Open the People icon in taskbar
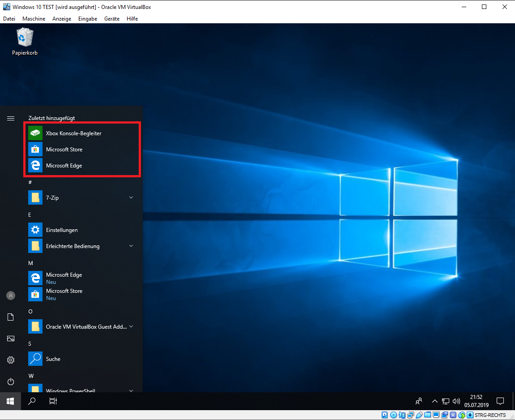The width and height of the screenshot is (515, 420). tap(418, 401)
